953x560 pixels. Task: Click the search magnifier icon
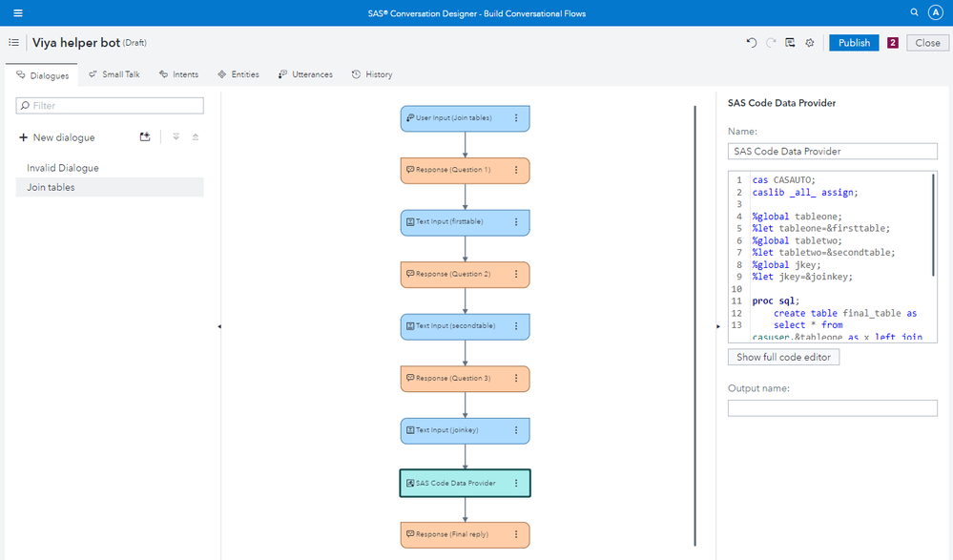coord(914,13)
